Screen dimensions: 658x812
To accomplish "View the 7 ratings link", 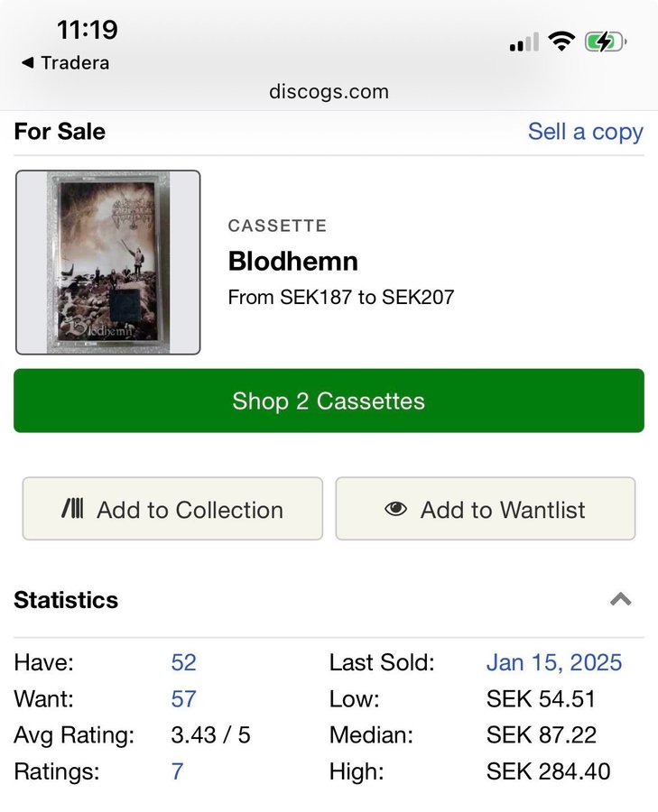I will click(x=177, y=771).
